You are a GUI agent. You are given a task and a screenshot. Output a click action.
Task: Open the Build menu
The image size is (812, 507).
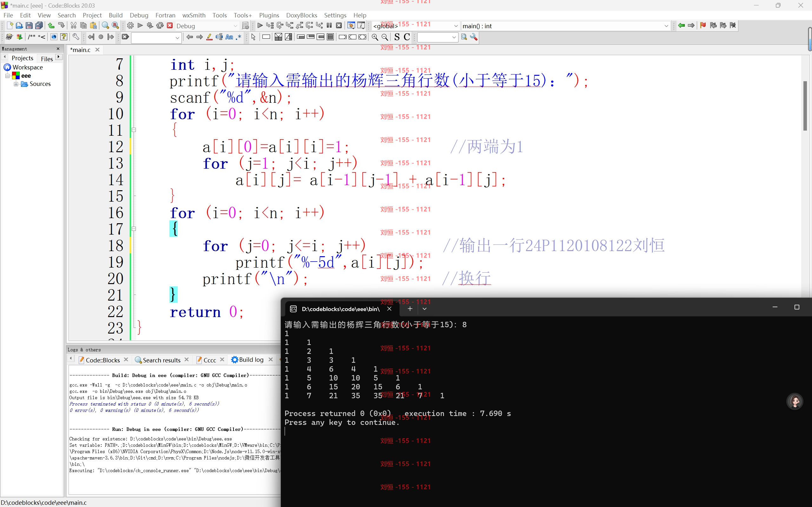point(116,15)
